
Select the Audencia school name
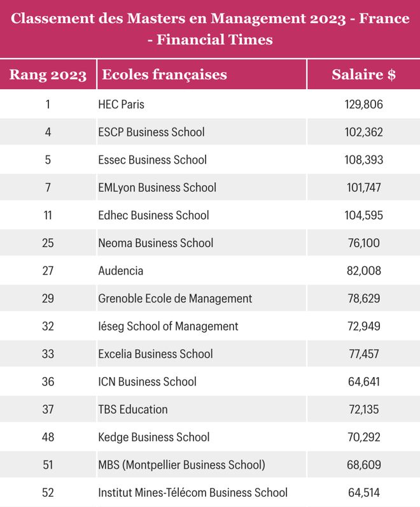pos(121,271)
